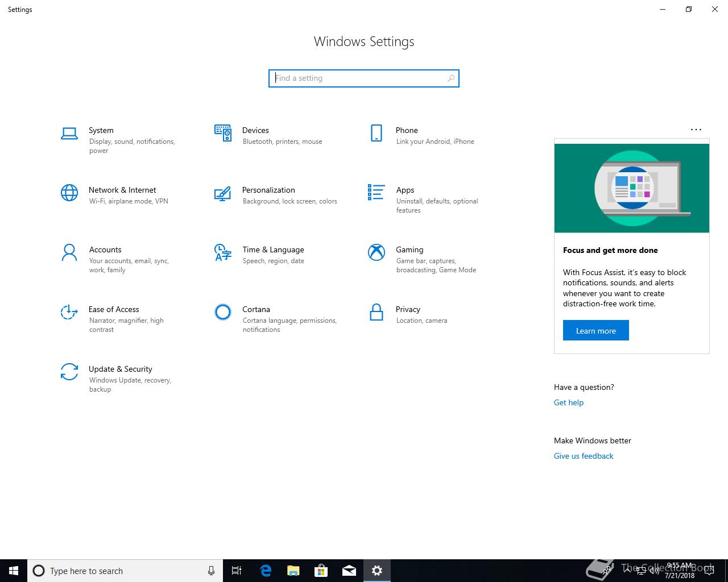
Task: Click the 'Windows Update, recovery, backup' text
Action: click(x=130, y=385)
